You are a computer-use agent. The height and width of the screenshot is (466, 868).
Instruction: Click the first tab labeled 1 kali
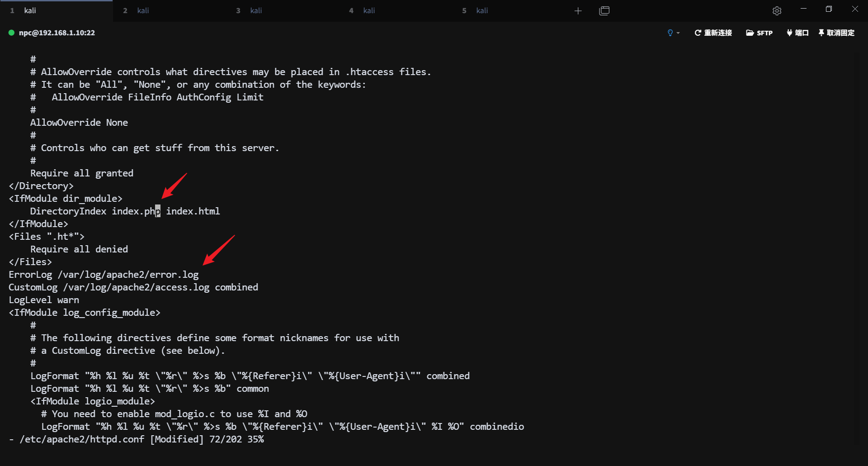30,10
